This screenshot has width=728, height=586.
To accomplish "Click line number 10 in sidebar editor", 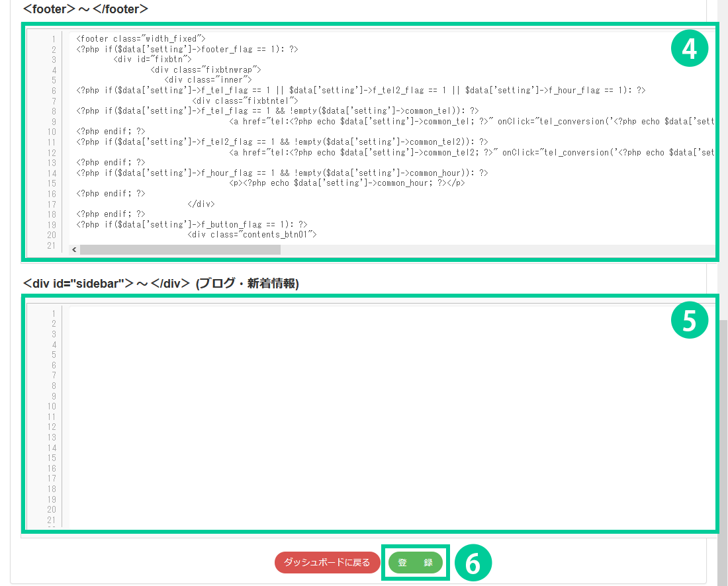I will click(x=51, y=406).
